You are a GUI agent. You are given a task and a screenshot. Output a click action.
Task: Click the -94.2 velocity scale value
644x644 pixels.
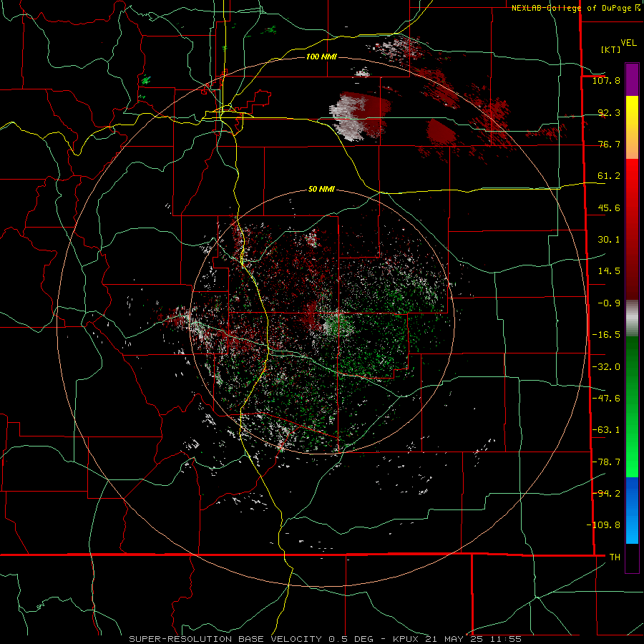click(x=606, y=493)
